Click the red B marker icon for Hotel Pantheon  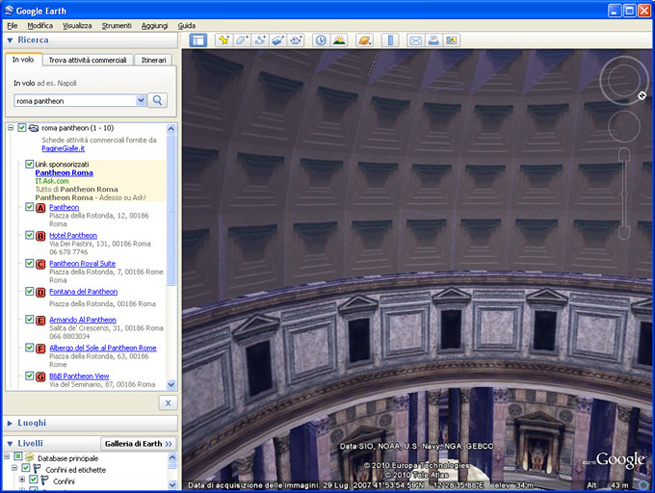click(41, 236)
